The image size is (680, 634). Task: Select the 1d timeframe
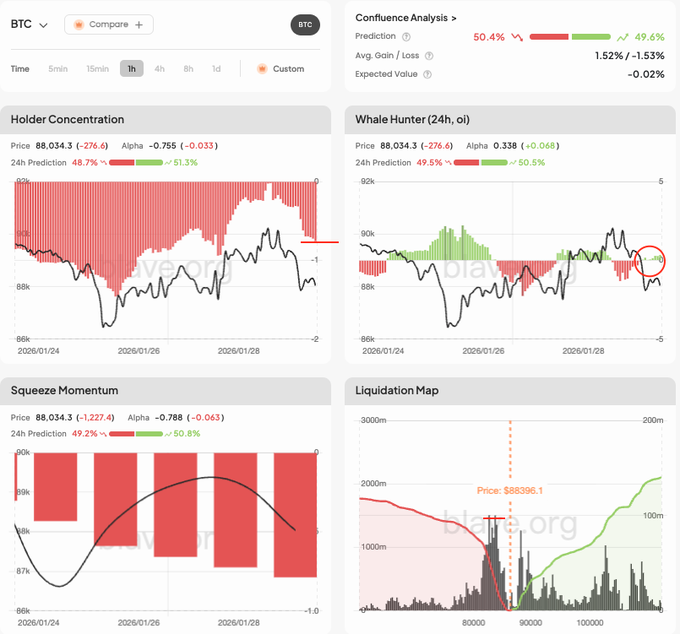click(216, 69)
